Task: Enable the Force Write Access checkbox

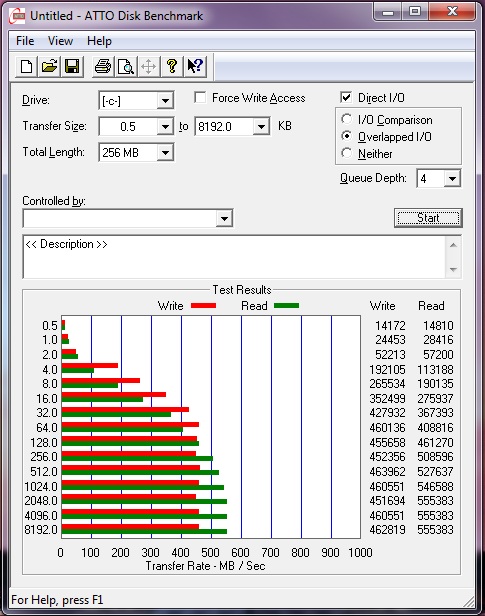Action: pyautogui.click(x=200, y=97)
